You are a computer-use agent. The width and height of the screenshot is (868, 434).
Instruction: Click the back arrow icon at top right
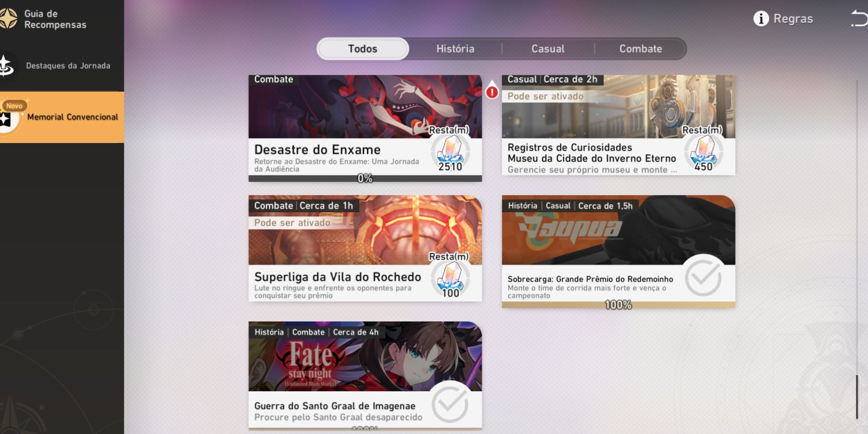860,19
